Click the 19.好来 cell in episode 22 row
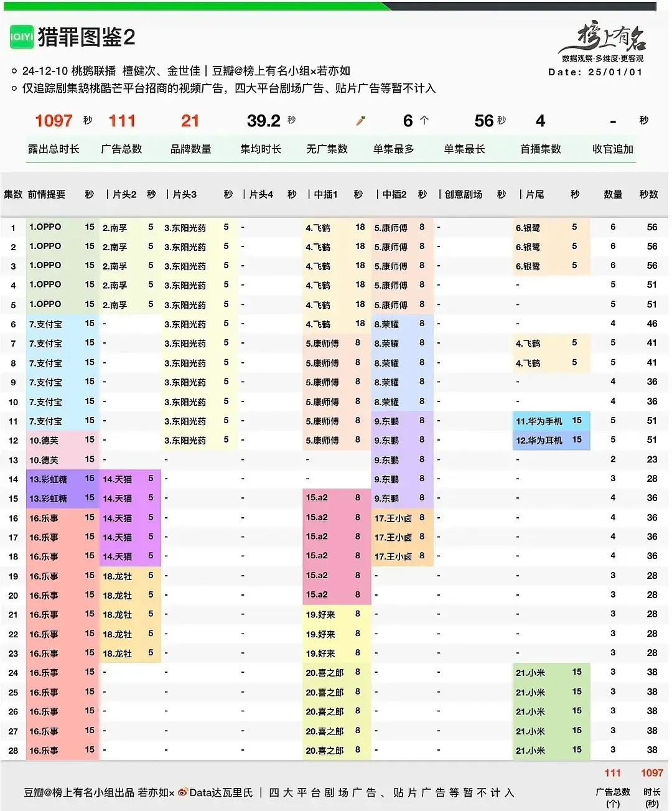The width and height of the screenshot is (672, 811). click(x=320, y=634)
